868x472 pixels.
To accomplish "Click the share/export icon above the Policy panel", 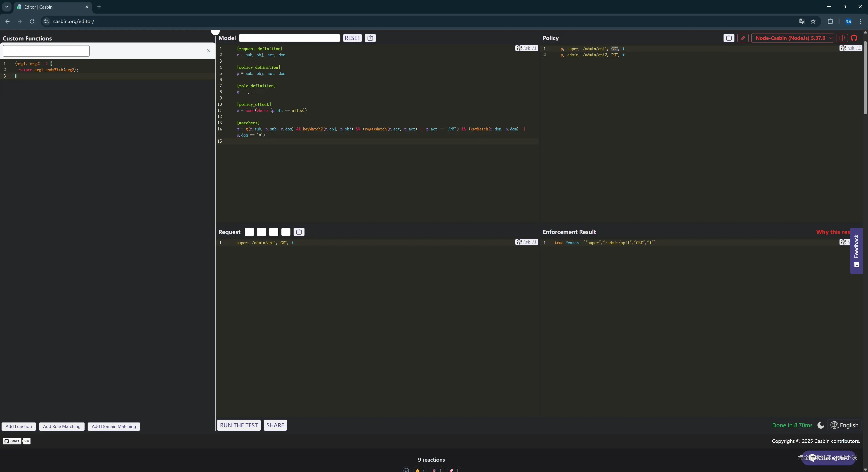I will [x=729, y=38].
